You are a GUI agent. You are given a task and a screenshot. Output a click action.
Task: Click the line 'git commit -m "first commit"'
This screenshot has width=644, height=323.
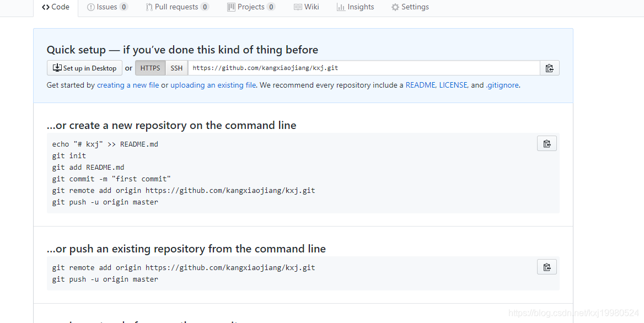(x=111, y=179)
